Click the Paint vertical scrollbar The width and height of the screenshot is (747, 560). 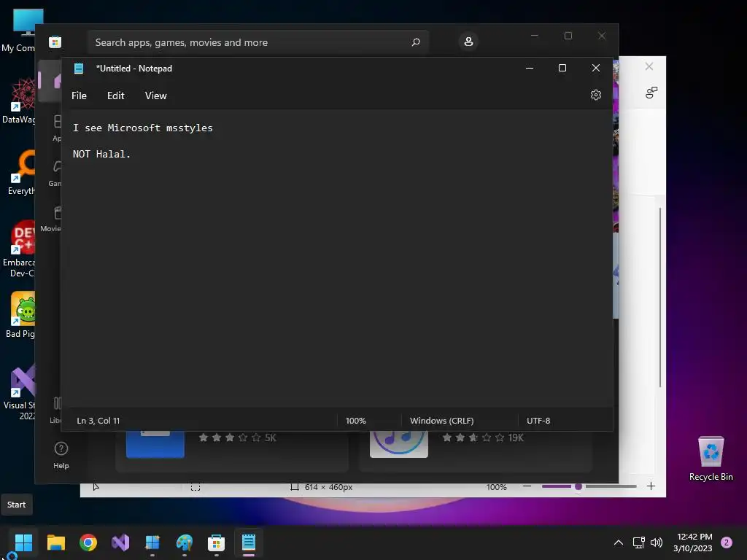[x=659, y=297]
